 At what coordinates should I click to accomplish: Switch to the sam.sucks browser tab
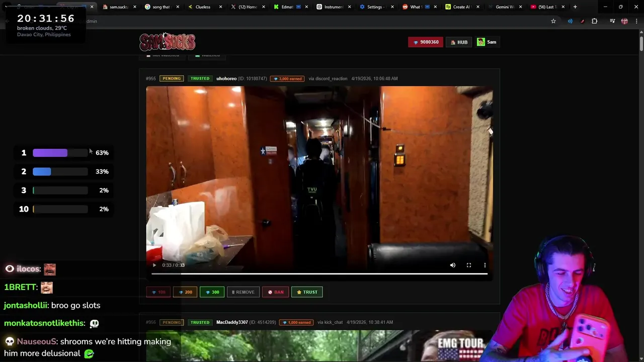coord(119,7)
